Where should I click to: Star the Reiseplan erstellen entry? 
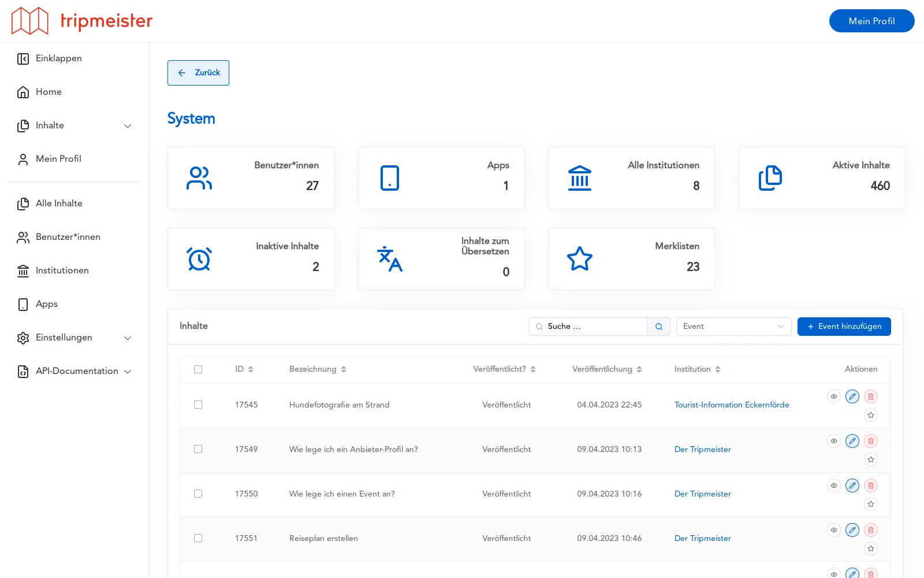(871, 549)
